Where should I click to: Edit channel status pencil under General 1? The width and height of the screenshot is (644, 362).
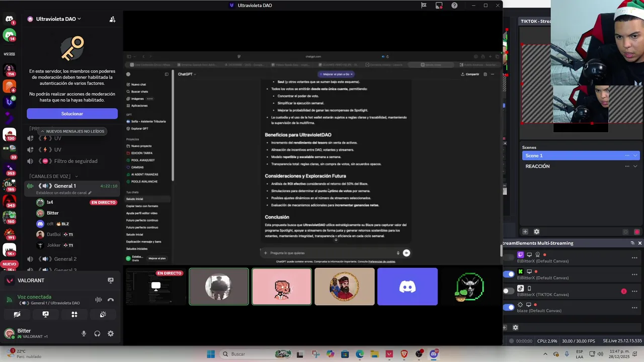tap(90, 193)
